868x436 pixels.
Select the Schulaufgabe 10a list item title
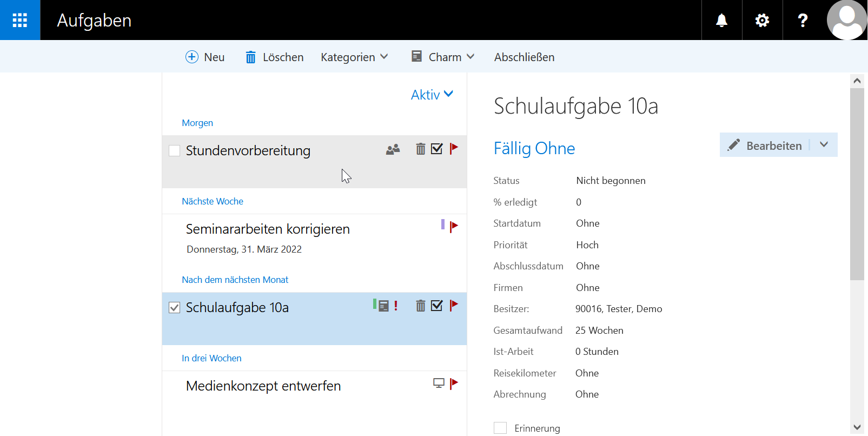[x=237, y=307]
